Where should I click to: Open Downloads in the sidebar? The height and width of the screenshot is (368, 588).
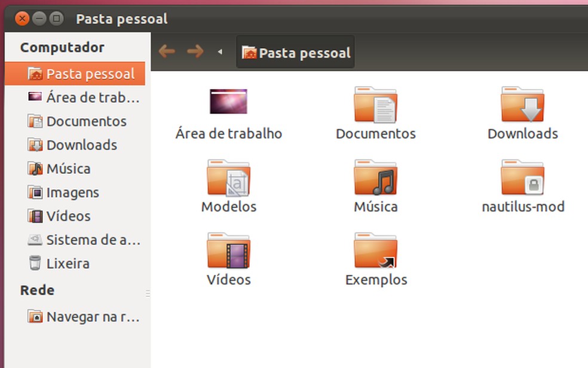(75, 145)
